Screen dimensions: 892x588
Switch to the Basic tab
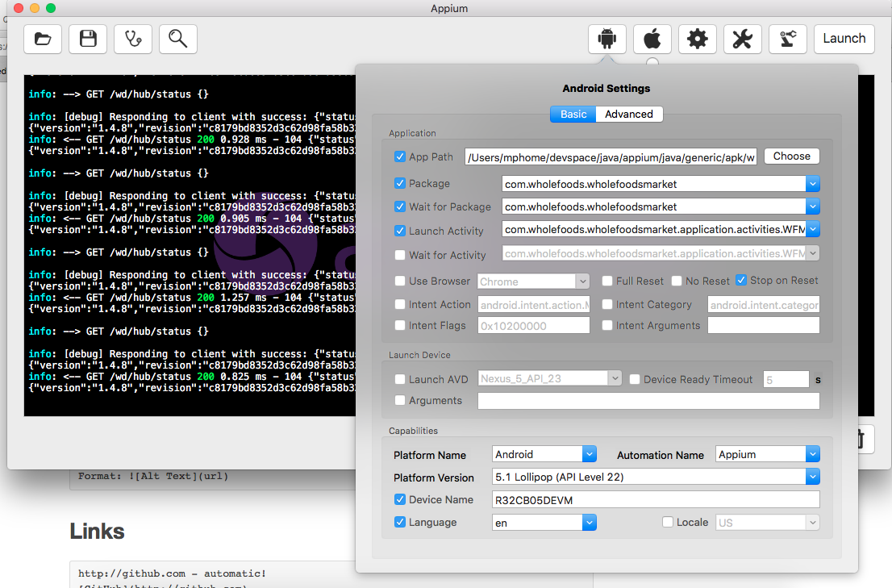[x=573, y=115]
